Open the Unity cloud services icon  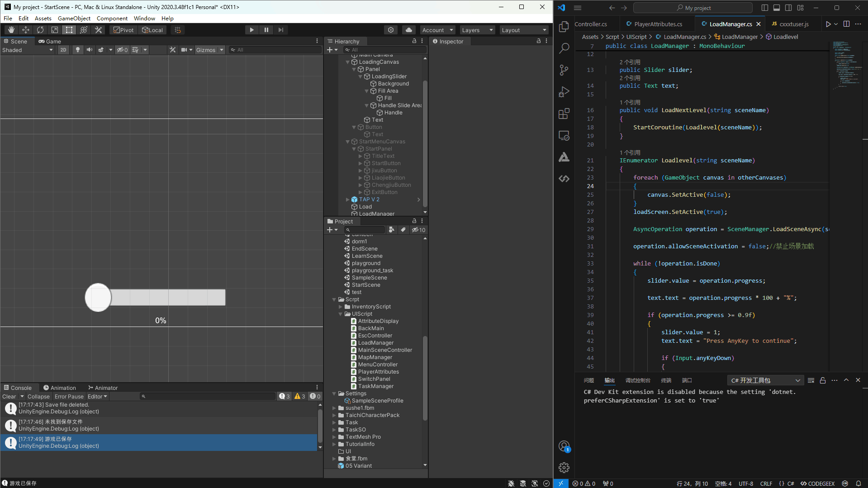click(408, 30)
